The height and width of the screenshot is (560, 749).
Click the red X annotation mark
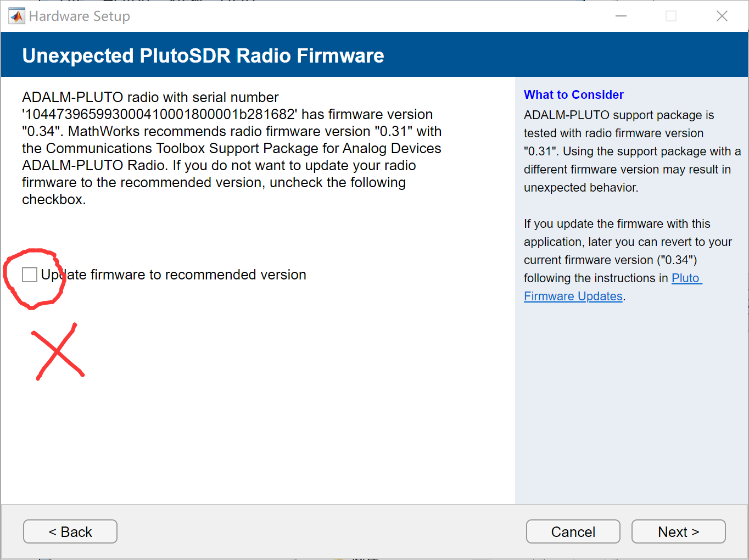pyautogui.click(x=57, y=351)
